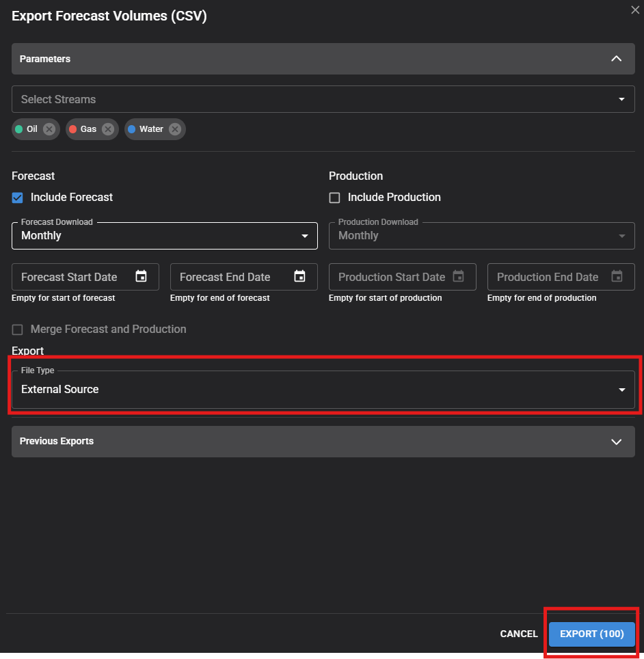
Task: Click the EXPORT (100) button
Action: click(591, 634)
